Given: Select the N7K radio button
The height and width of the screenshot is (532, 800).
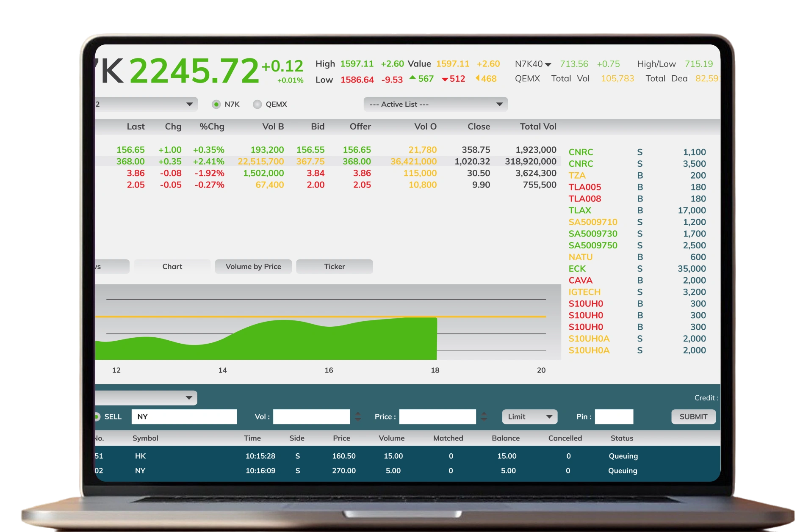Looking at the screenshot, I should [217, 104].
